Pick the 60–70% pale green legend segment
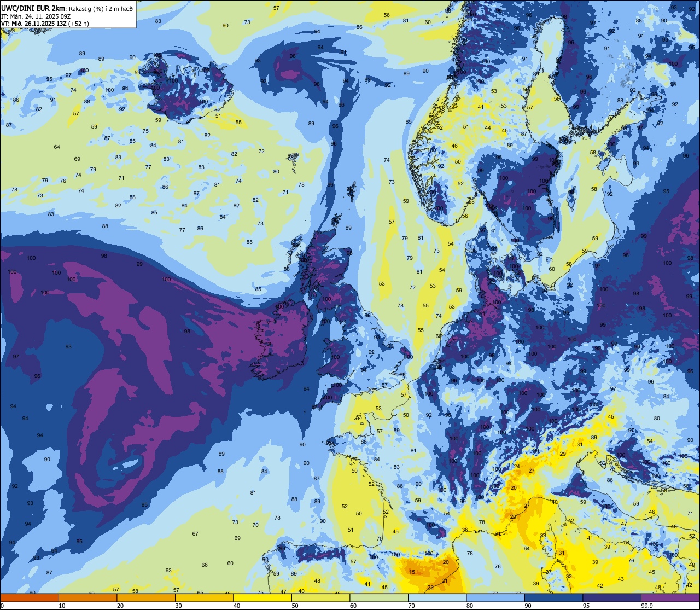The image size is (700, 610). pos(379,597)
